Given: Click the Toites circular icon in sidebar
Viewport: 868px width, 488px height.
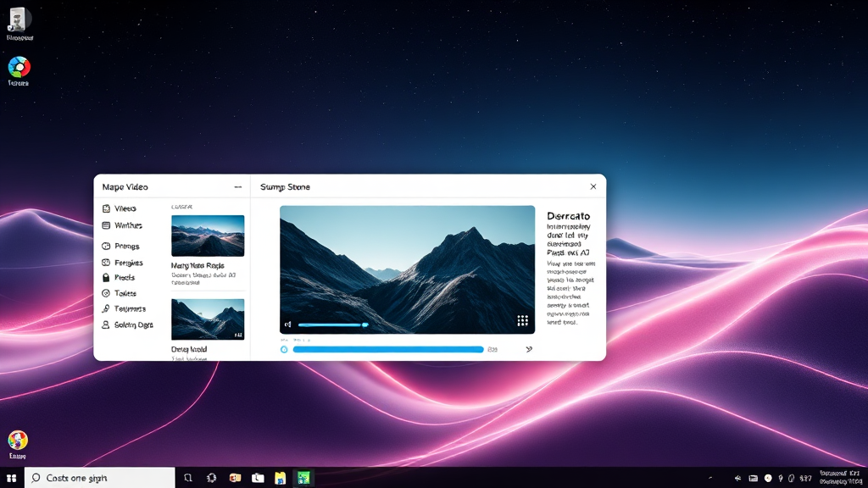Looking at the screenshot, I should [106, 293].
